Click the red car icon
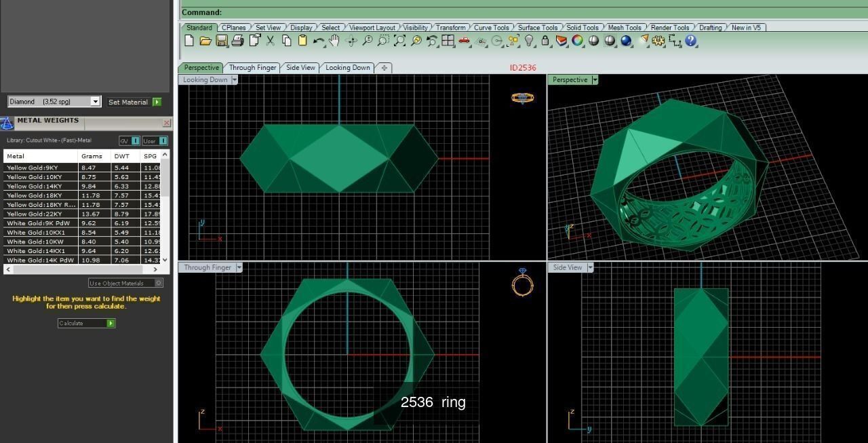 pos(465,41)
